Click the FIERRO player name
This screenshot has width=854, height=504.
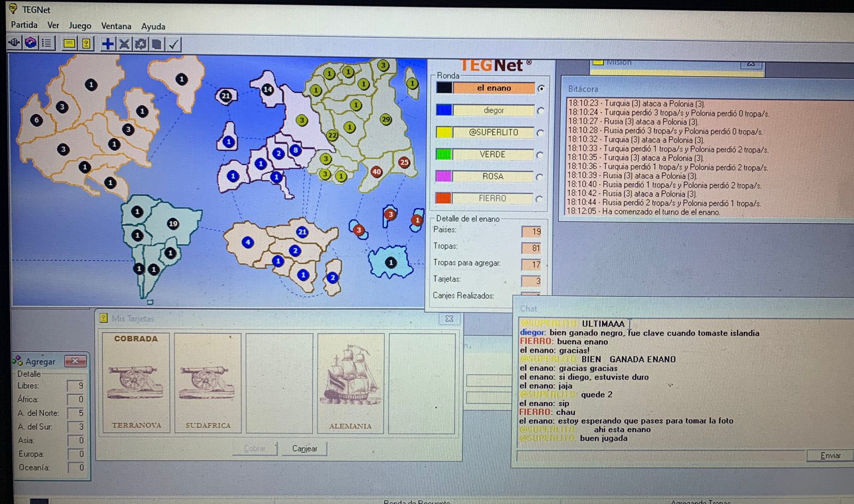(492, 198)
